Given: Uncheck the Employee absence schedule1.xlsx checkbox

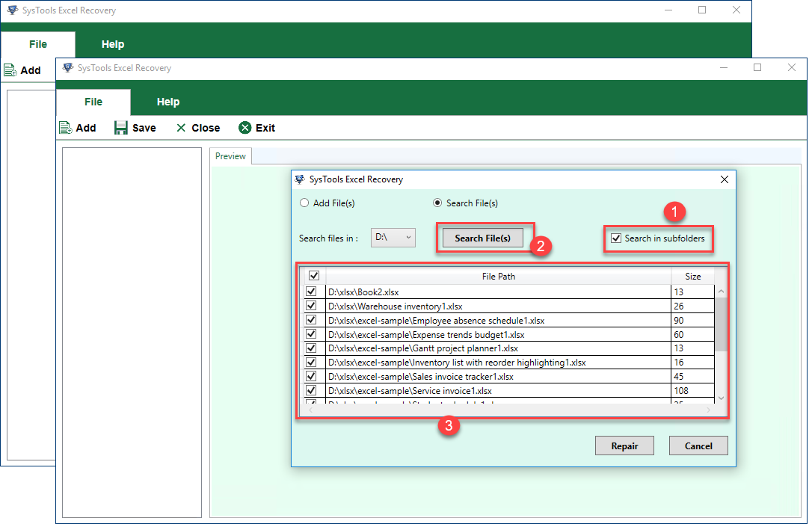Looking at the screenshot, I should [311, 320].
